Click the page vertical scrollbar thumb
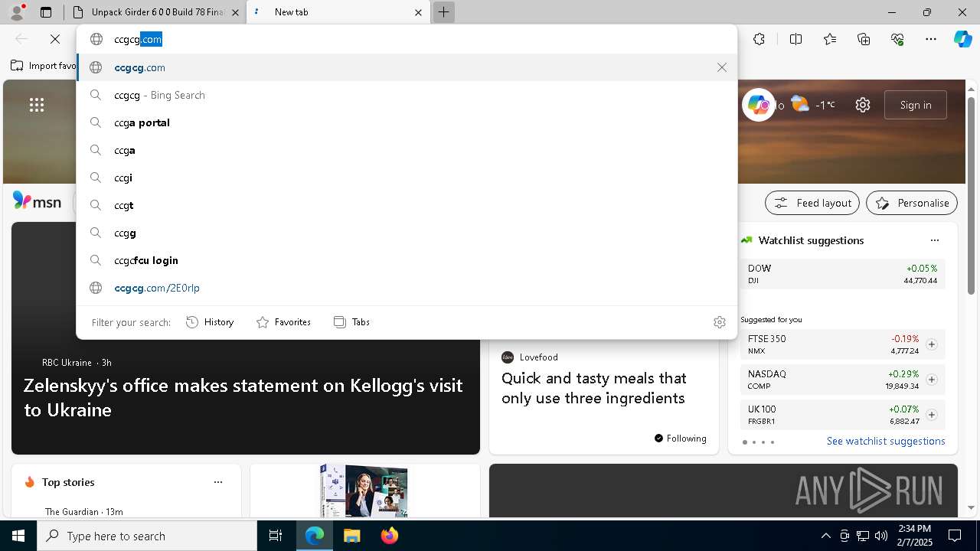The width and height of the screenshot is (980, 551). [971, 195]
